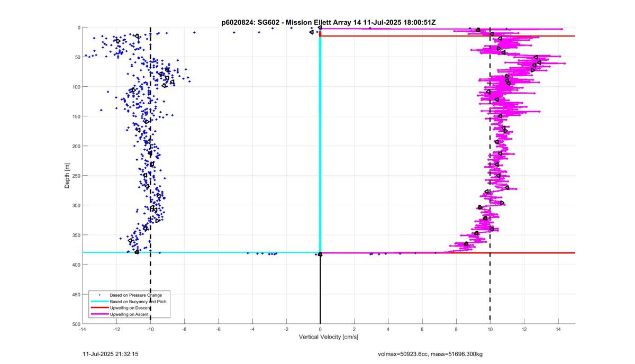
Task: Select the 'Vertical Velocity [cm/s]' x-axis label
Action: point(328,337)
